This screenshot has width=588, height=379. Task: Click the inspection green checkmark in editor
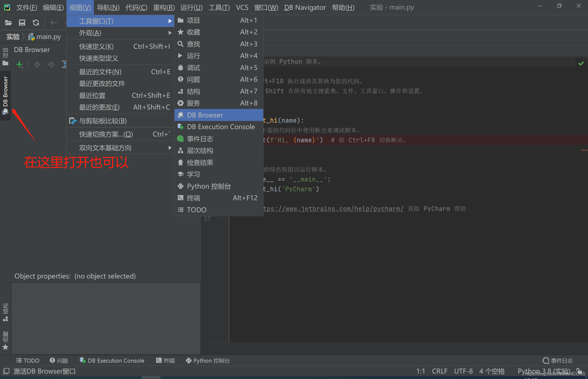coord(581,63)
